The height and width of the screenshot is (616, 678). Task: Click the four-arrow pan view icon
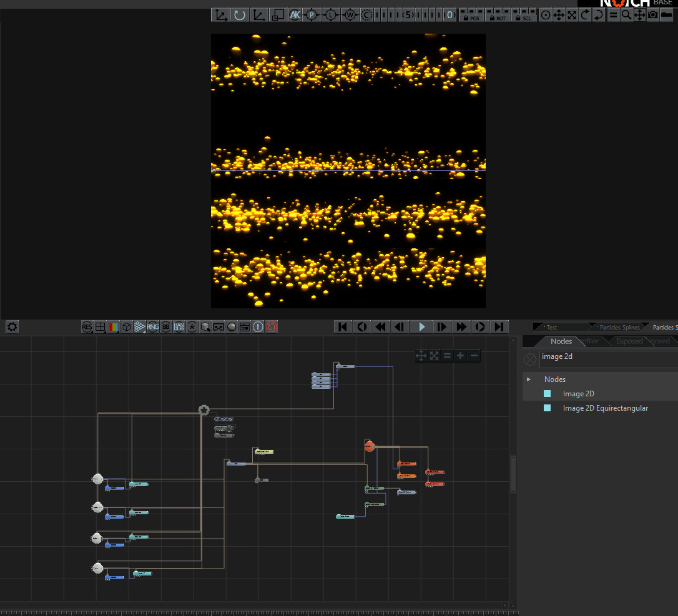pyautogui.click(x=559, y=15)
